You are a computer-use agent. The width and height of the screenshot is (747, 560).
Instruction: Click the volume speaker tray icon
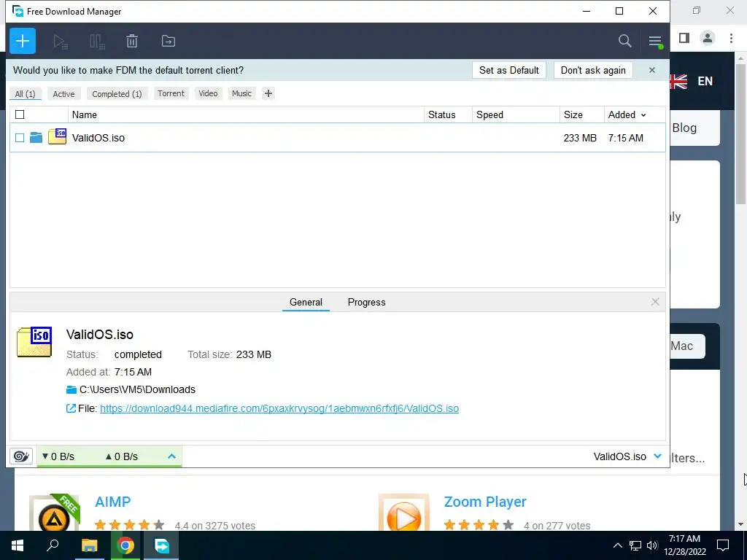tap(652, 545)
